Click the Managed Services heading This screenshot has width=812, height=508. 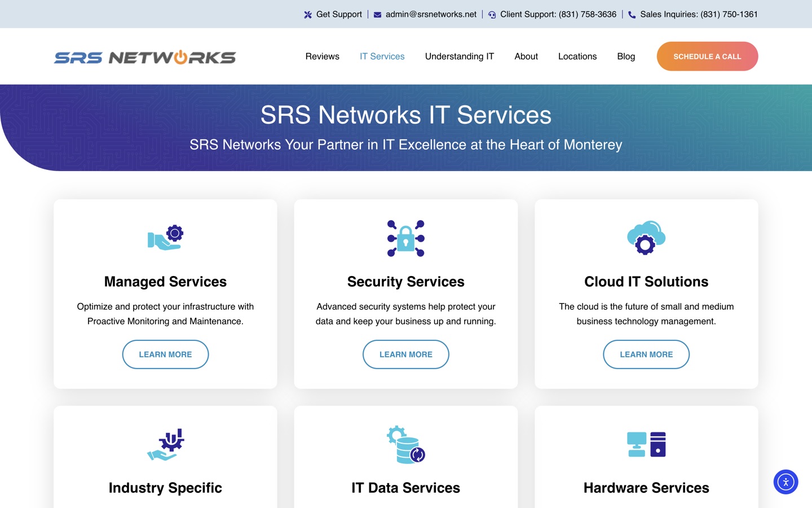tap(165, 282)
